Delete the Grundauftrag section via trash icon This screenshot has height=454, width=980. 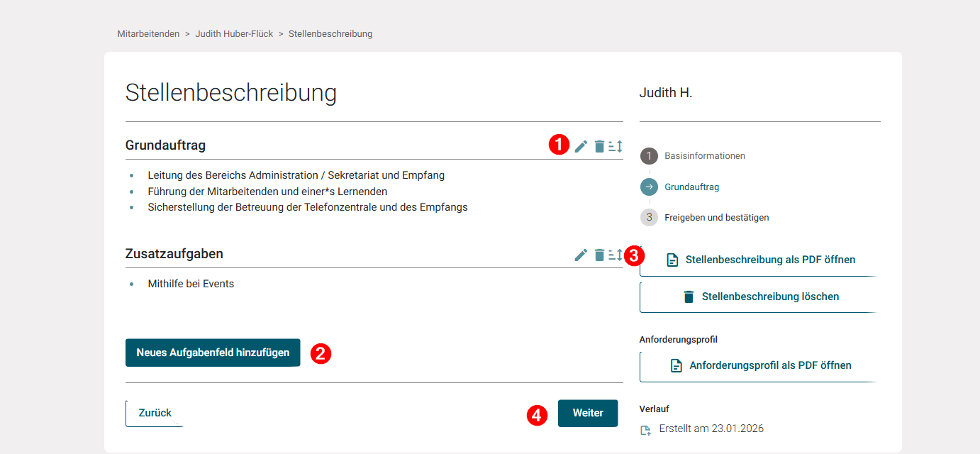tap(599, 146)
